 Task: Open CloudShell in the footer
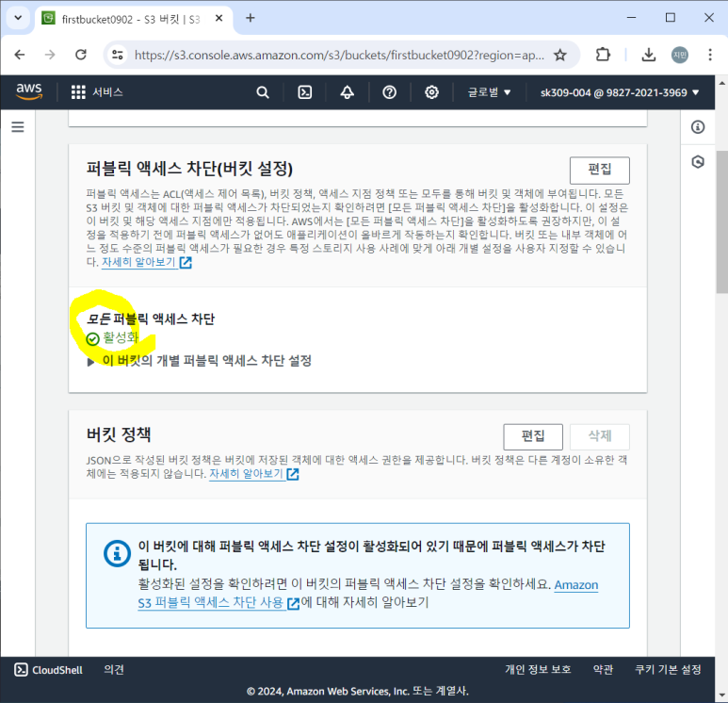[48, 669]
